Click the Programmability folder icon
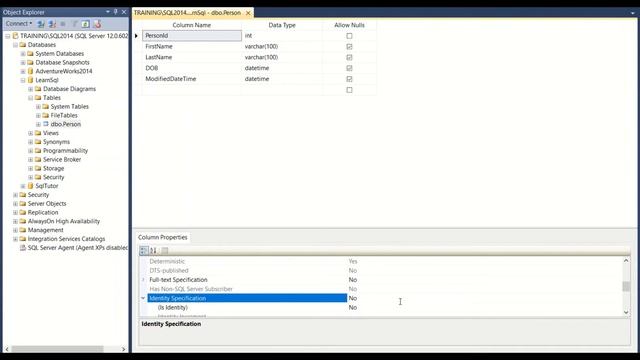Image resolution: width=640 pixels, height=360 pixels. point(38,151)
